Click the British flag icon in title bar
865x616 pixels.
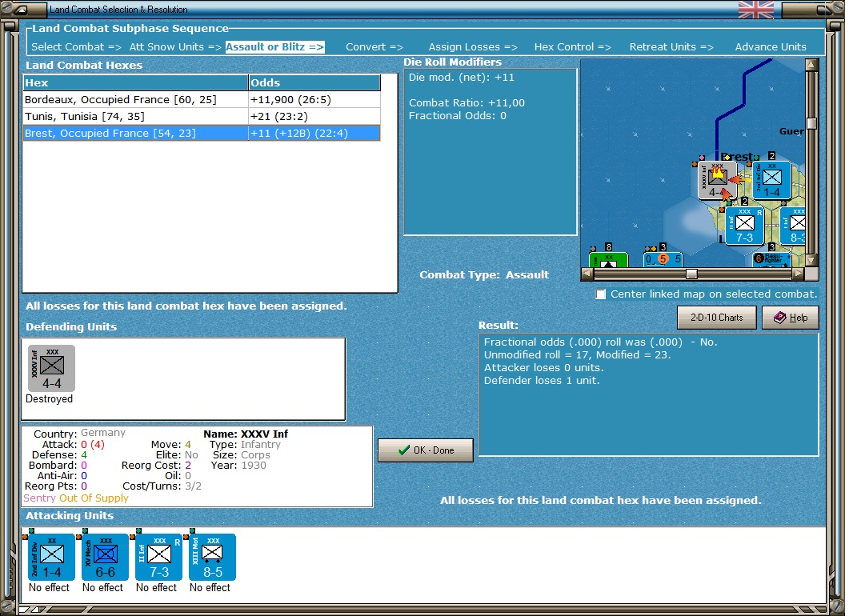tap(755, 10)
